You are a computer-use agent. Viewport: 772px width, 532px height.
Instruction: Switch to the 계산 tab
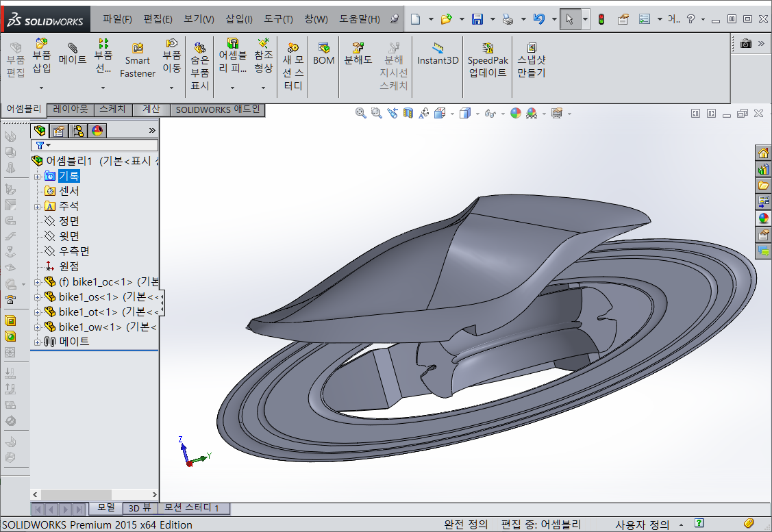[x=151, y=110]
